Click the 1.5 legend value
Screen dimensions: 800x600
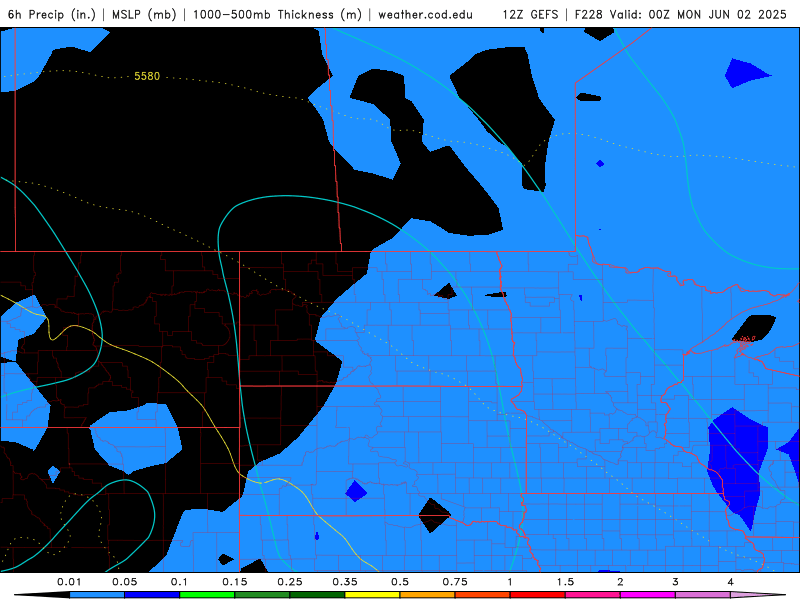(x=565, y=582)
